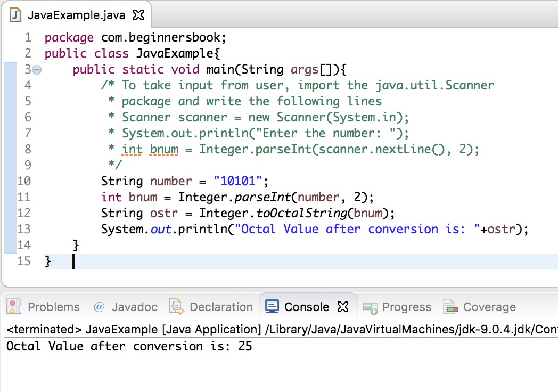Click line number 10 in the gutter

24,181
